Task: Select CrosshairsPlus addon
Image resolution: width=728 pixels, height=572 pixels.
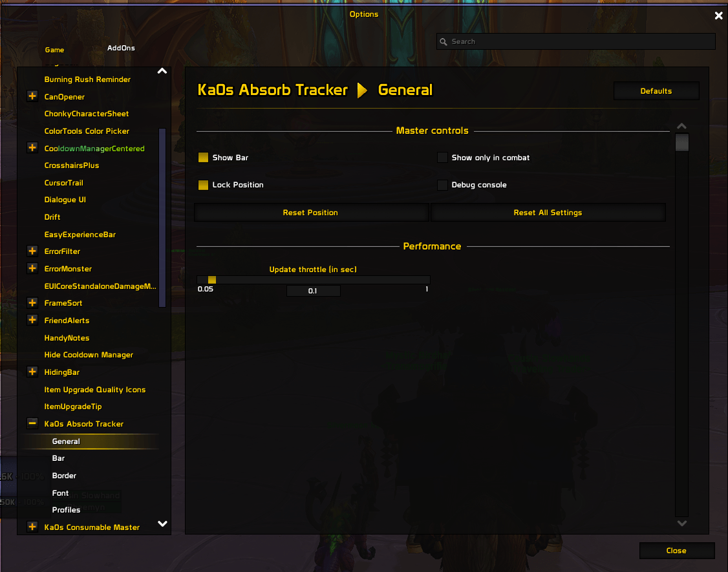Action: coord(72,165)
